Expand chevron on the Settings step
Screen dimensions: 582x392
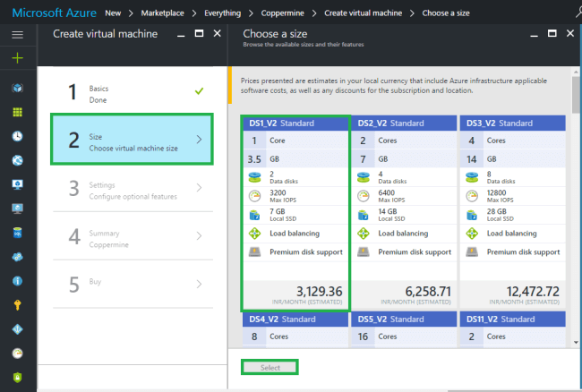coord(200,188)
